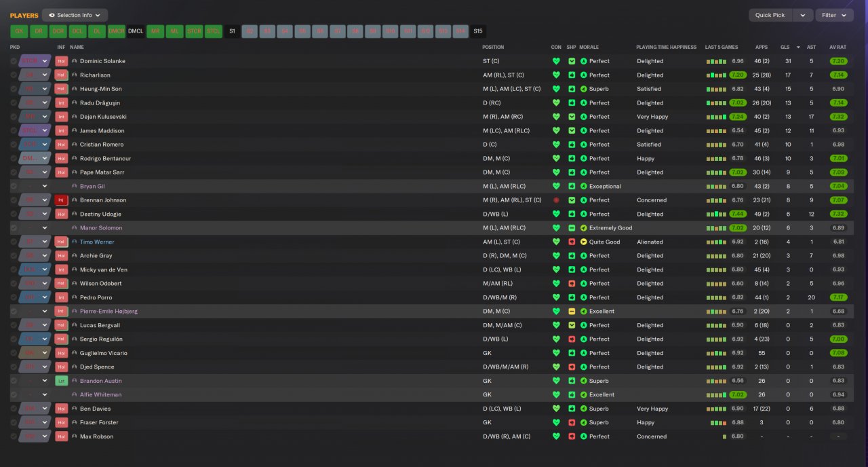Image resolution: width=868 pixels, height=467 pixels.
Task: Click the person icon beside Dejan Kulusevski
Action: [75, 117]
